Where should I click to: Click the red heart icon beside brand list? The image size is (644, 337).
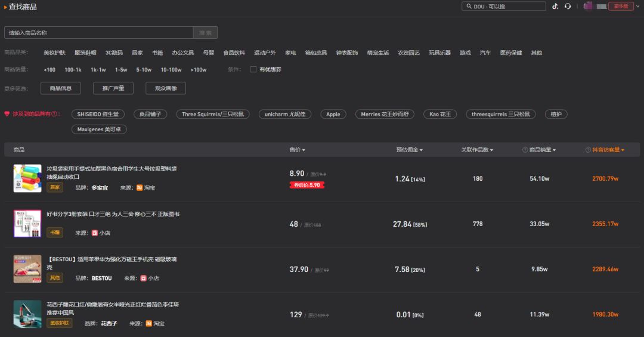coord(7,114)
